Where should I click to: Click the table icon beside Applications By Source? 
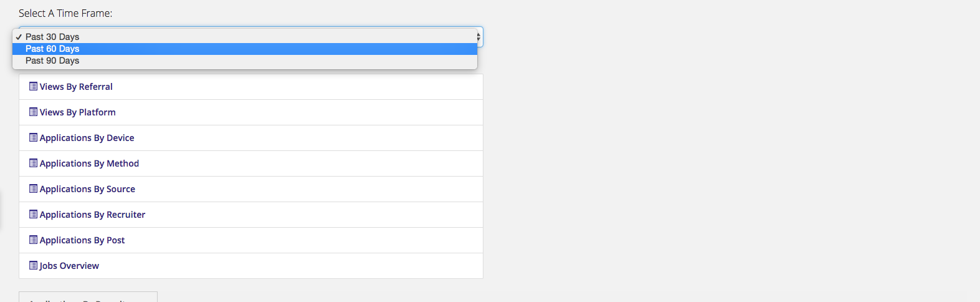34,189
